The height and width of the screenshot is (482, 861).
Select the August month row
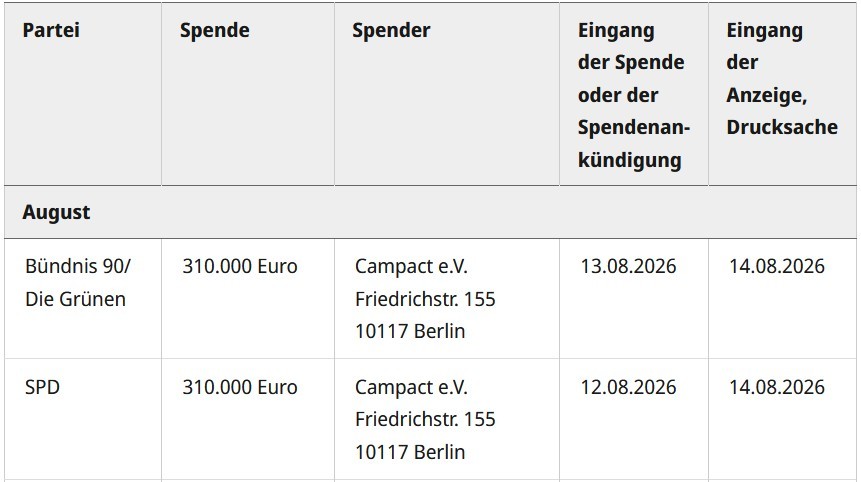point(430,212)
